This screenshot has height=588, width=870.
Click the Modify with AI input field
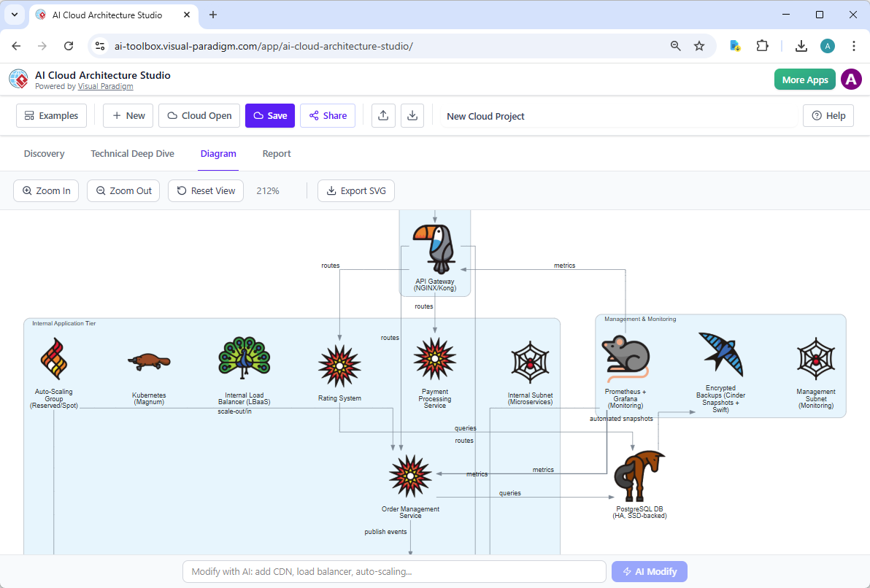394,571
